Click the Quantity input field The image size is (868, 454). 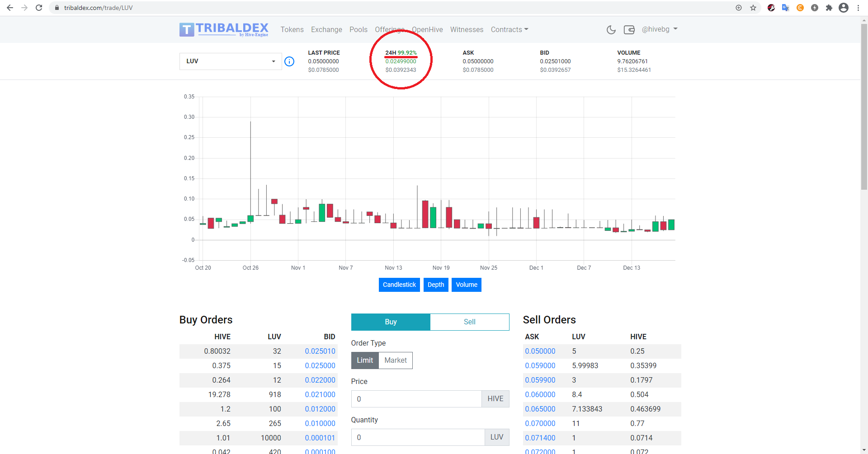click(x=418, y=437)
